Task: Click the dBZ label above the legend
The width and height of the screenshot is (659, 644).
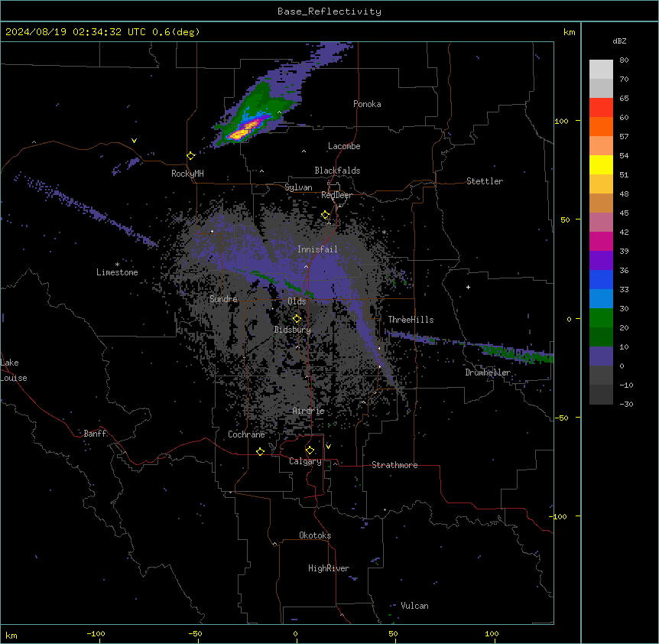Action: tap(619, 41)
